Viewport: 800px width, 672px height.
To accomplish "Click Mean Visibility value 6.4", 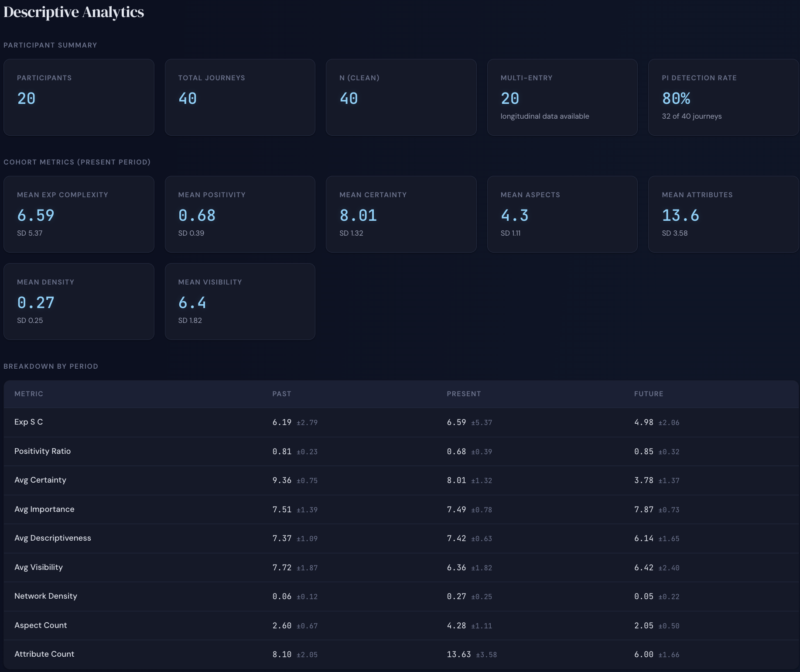I will click(x=192, y=303).
